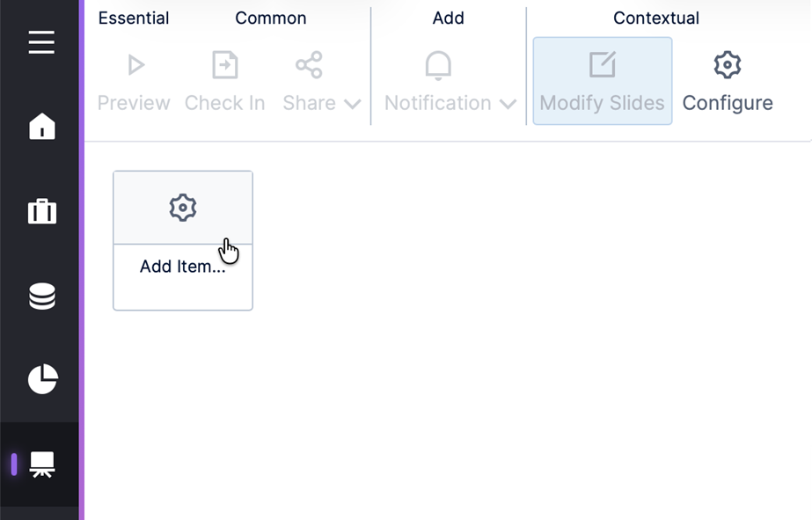Viewport: 812px width, 520px height.
Task: Select the Contextual ribbon group
Action: tap(657, 18)
